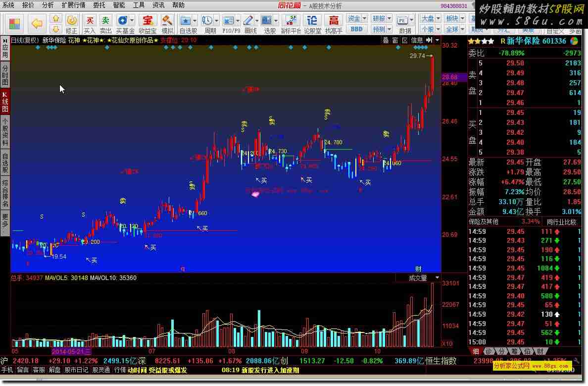Open the 委托 menu
Viewport: 588px width, 386px height.
pos(99,5)
